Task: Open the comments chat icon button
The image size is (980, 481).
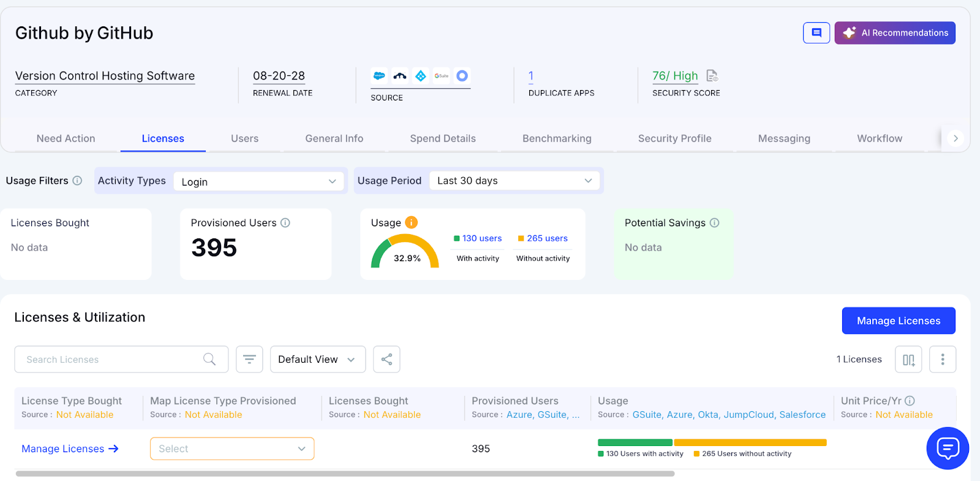Action: [x=816, y=32]
